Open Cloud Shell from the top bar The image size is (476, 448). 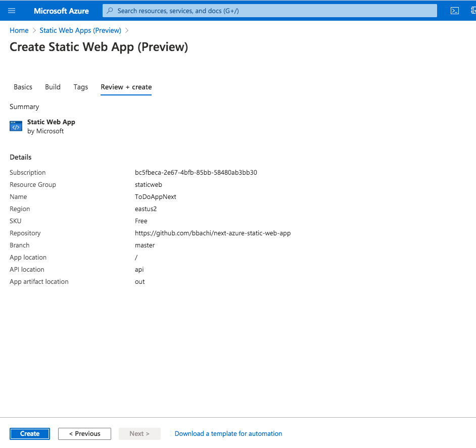tap(454, 11)
